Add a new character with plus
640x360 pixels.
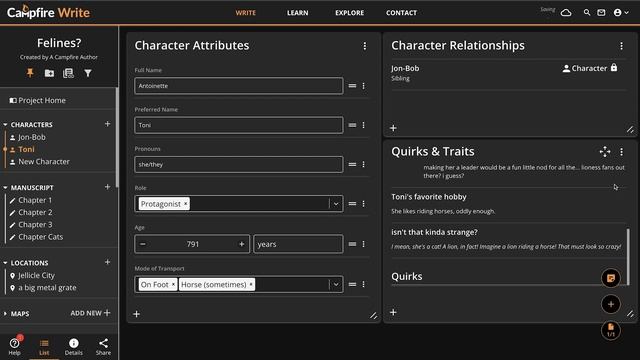click(107, 124)
